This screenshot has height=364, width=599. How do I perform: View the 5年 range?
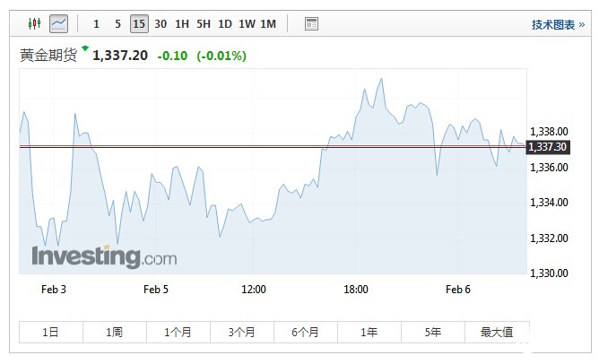pyautogui.click(x=433, y=332)
